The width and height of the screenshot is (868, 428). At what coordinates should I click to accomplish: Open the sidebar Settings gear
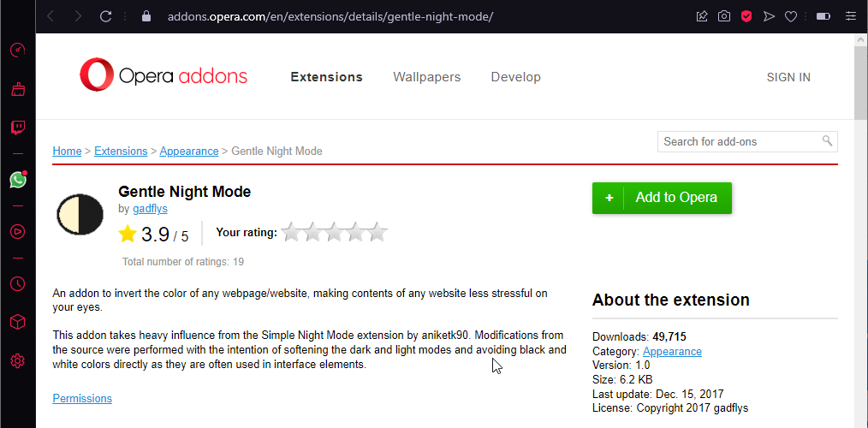coord(17,361)
